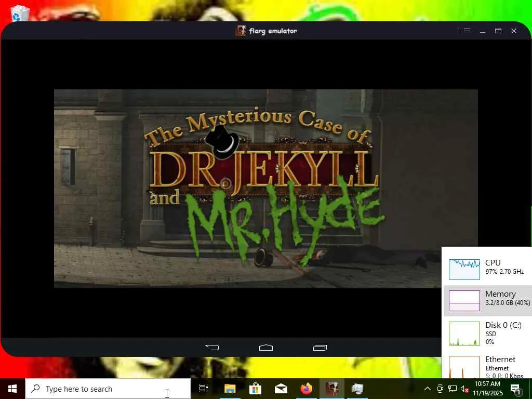Click the muted volume tray icon

click(464, 389)
